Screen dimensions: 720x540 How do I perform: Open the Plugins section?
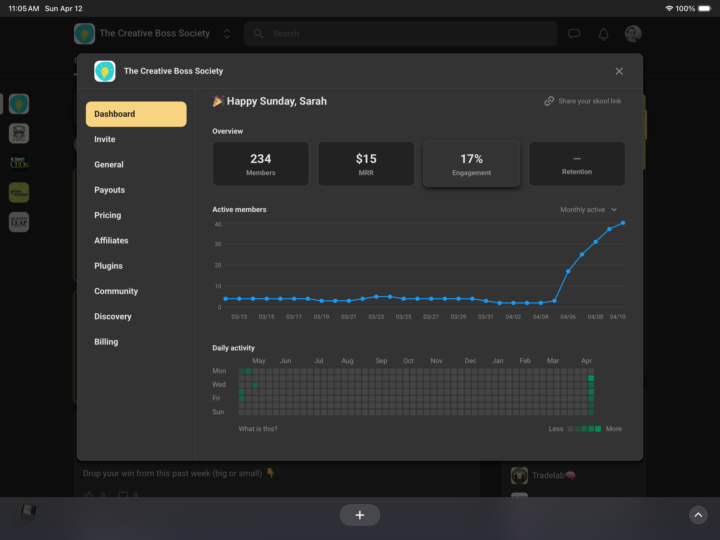pos(108,265)
